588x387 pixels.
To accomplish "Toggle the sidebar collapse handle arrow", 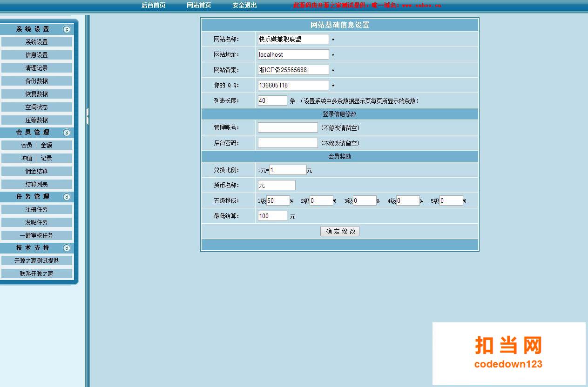I will click(87, 116).
